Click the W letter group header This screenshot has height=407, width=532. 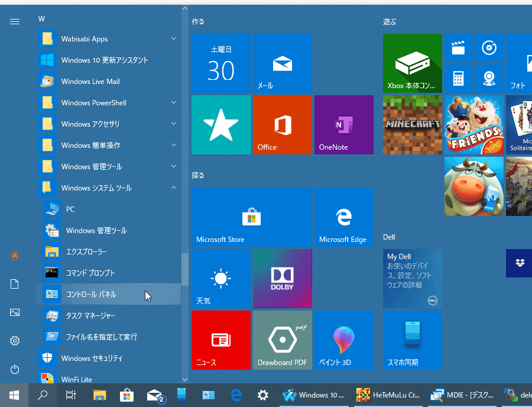(41, 19)
